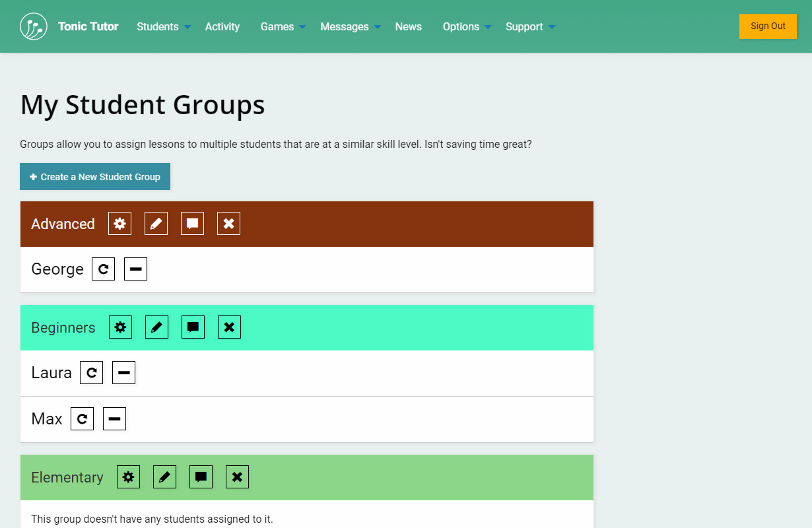
Task: Edit the Advanced group with pencil icon
Action: pyautogui.click(x=156, y=224)
